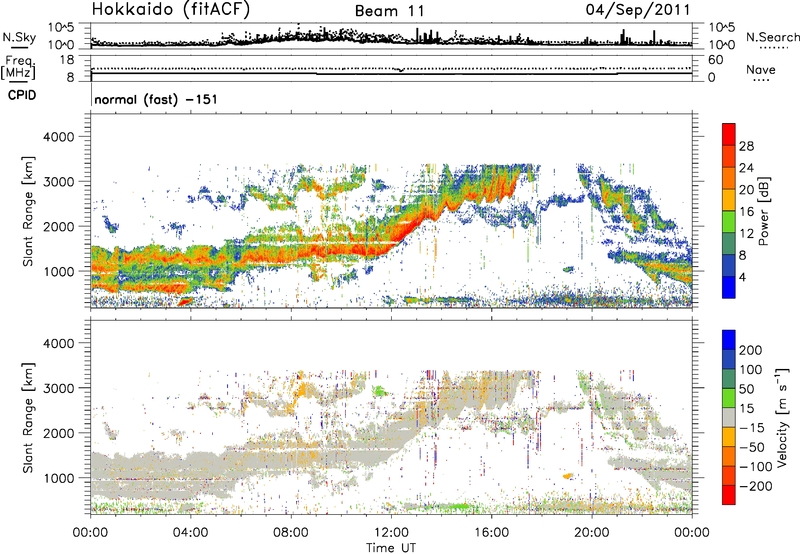The height and width of the screenshot is (554, 800).
Task: Click the 'Power [dB]' colorbar title
Action: (x=764, y=211)
